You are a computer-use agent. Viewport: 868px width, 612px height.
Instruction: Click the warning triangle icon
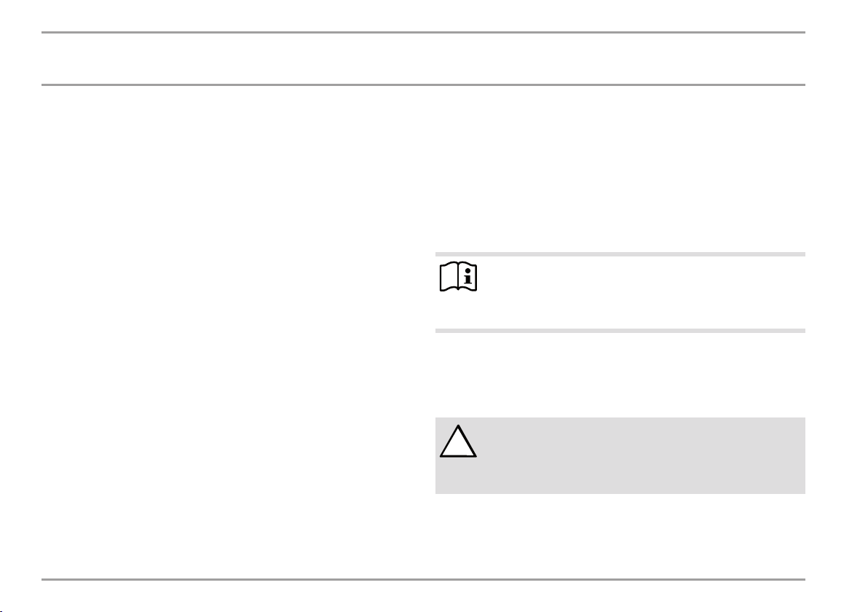coord(458,441)
